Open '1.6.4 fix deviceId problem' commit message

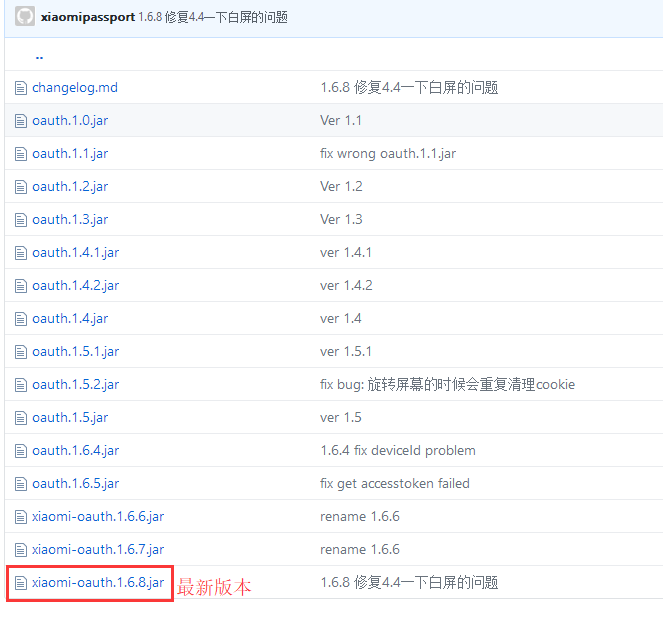coord(398,451)
